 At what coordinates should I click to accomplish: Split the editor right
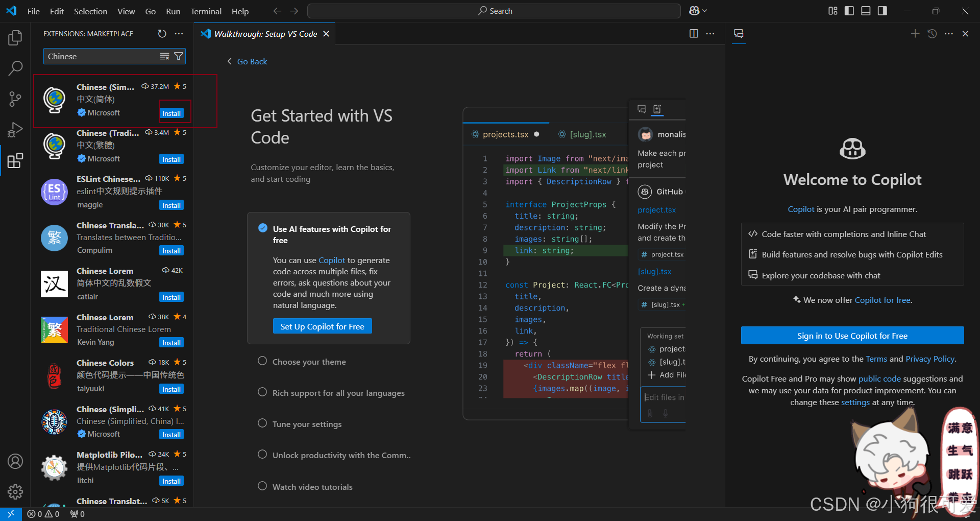pyautogui.click(x=694, y=34)
